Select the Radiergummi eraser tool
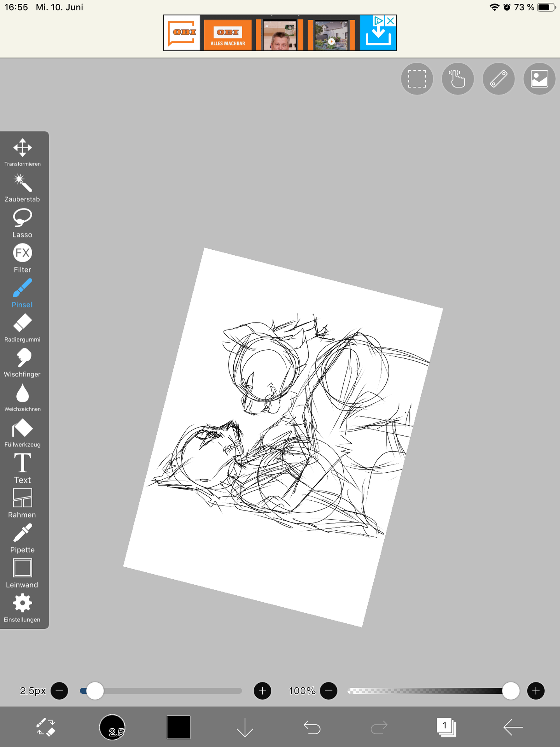 23,328
